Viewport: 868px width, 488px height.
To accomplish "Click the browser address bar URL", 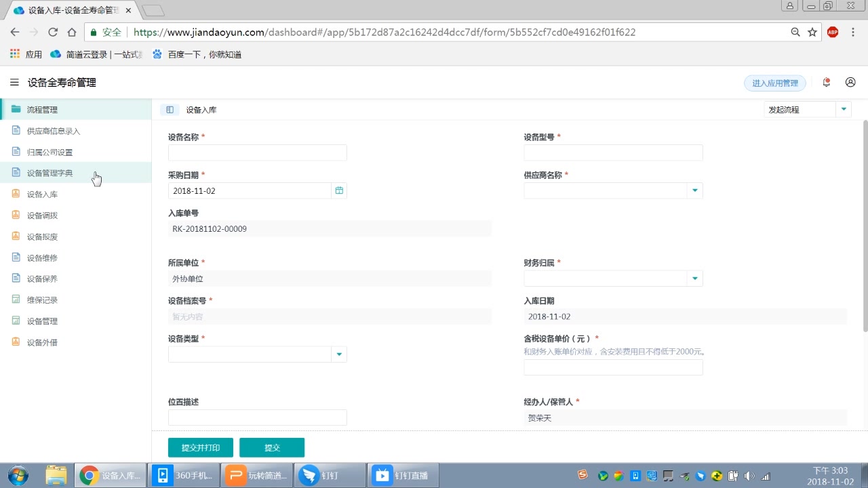I will point(384,32).
